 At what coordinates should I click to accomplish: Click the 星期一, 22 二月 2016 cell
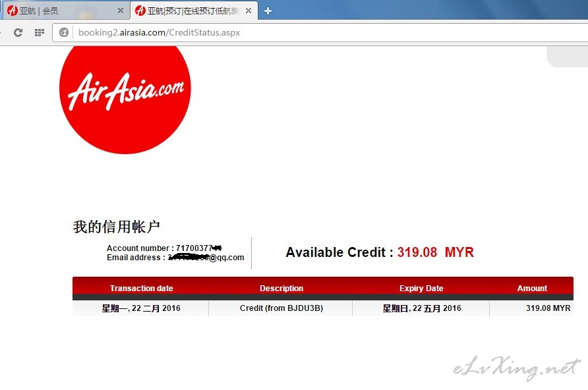point(141,308)
